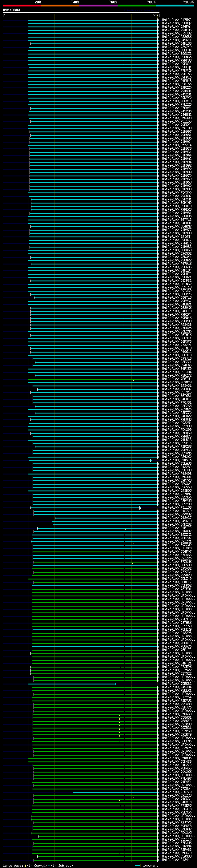
Task: Select the UniRef100_Q84MM2 entry
Action: tap(176, 115)
